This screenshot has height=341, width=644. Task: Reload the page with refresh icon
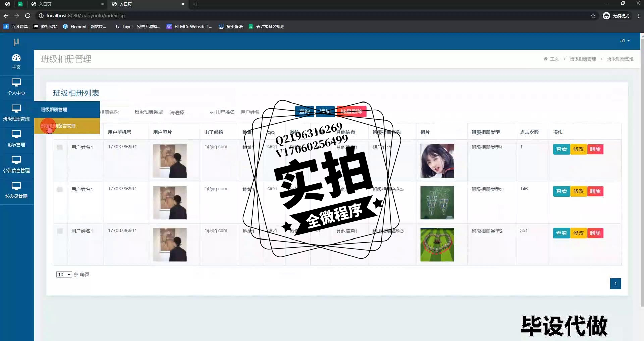[28, 16]
